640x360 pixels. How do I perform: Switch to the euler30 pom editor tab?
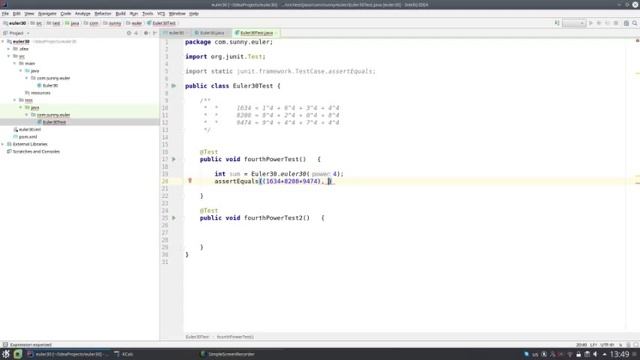coord(176,33)
